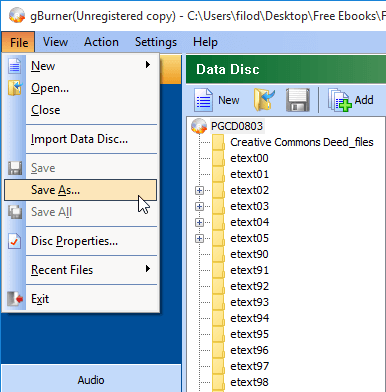Screen dimensions: 386x392
Task: Open Disc Properties... from File menu
Action: 80,241
